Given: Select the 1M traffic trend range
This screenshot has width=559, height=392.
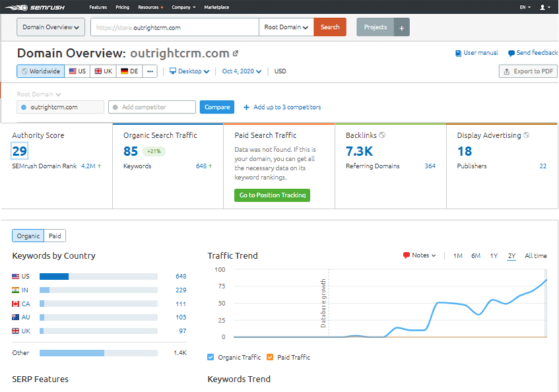Looking at the screenshot, I should click(x=458, y=256).
